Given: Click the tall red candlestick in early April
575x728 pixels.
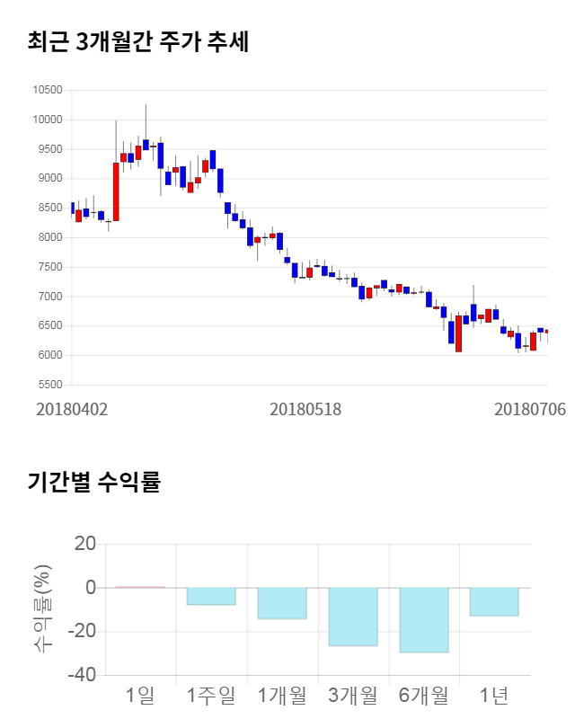Looking at the screenshot, I should coord(116,191).
